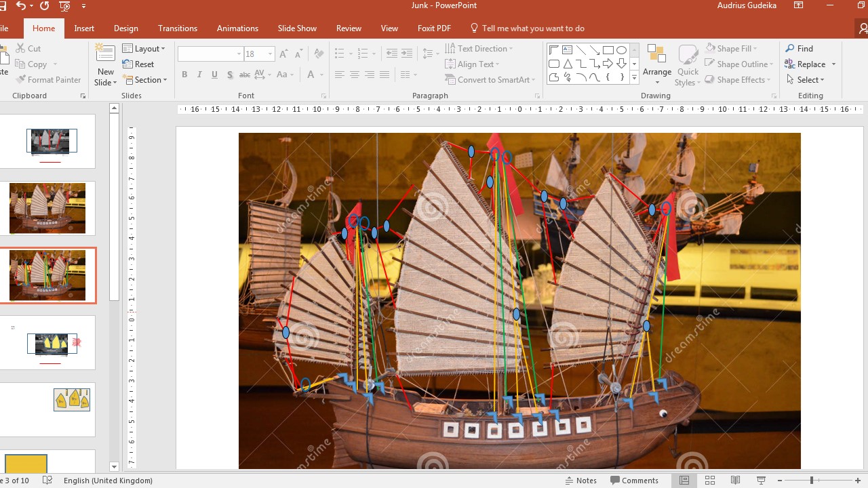Select the Down Arrow shape in gallery

click(621, 64)
